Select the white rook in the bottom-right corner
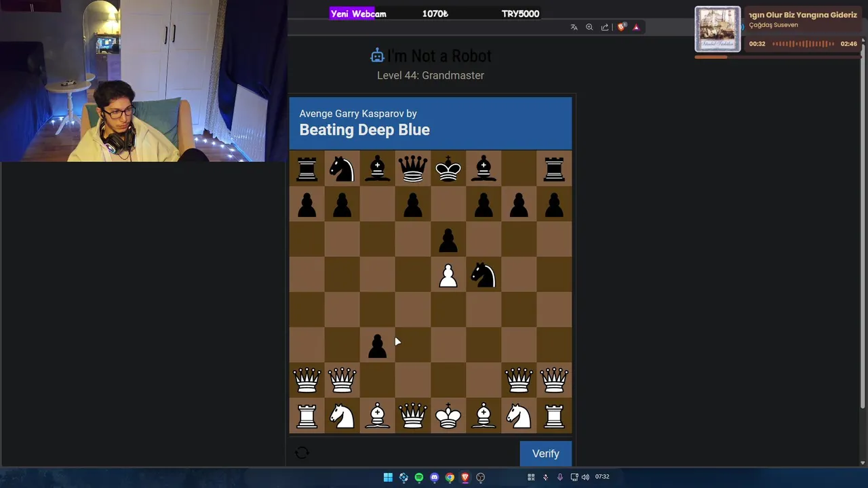This screenshot has height=488, width=868. click(x=554, y=415)
